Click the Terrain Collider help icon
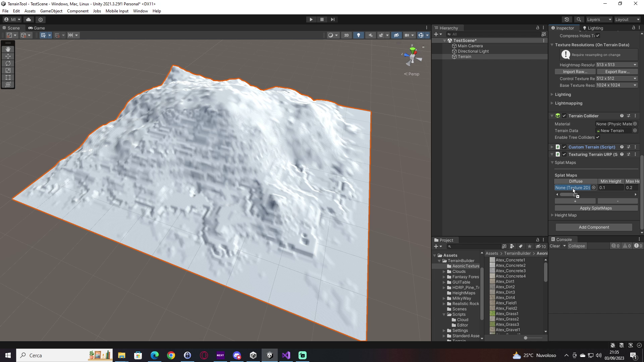The image size is (644, 362). click(622, 116)
